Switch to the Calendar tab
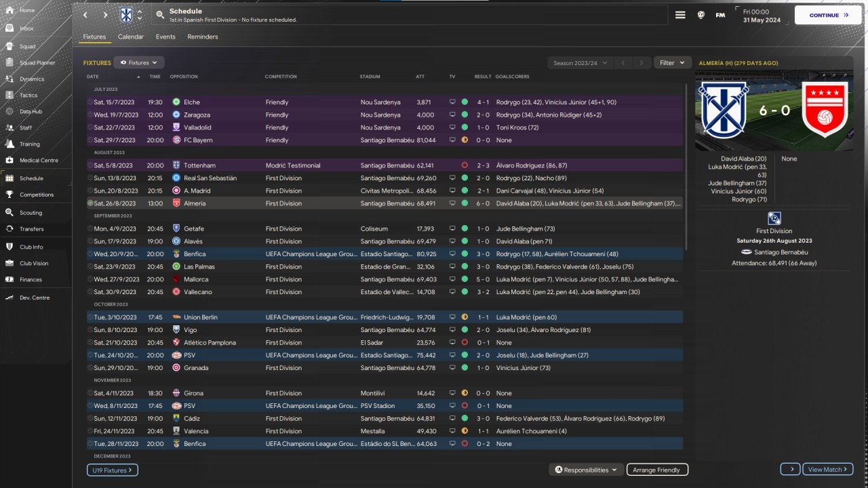The image size is (868, 488). (131, 37)
